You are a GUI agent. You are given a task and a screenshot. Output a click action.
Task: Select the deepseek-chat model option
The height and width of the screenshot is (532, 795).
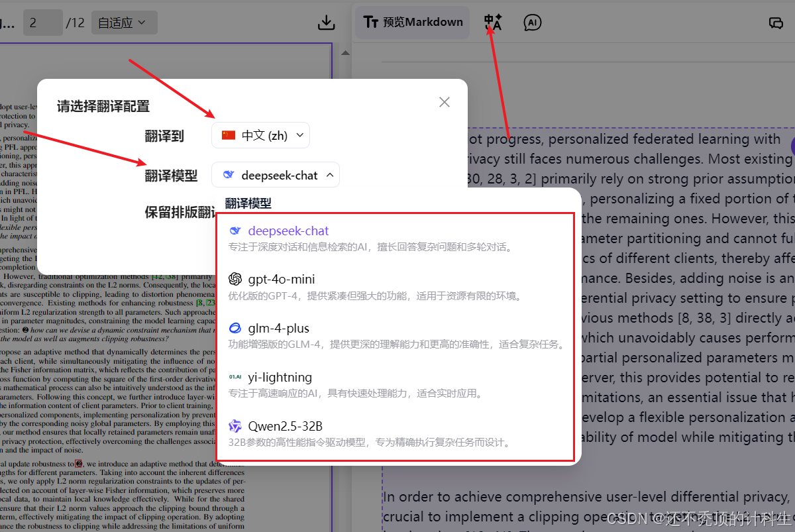pyautogui.click(x=395, y=239)
